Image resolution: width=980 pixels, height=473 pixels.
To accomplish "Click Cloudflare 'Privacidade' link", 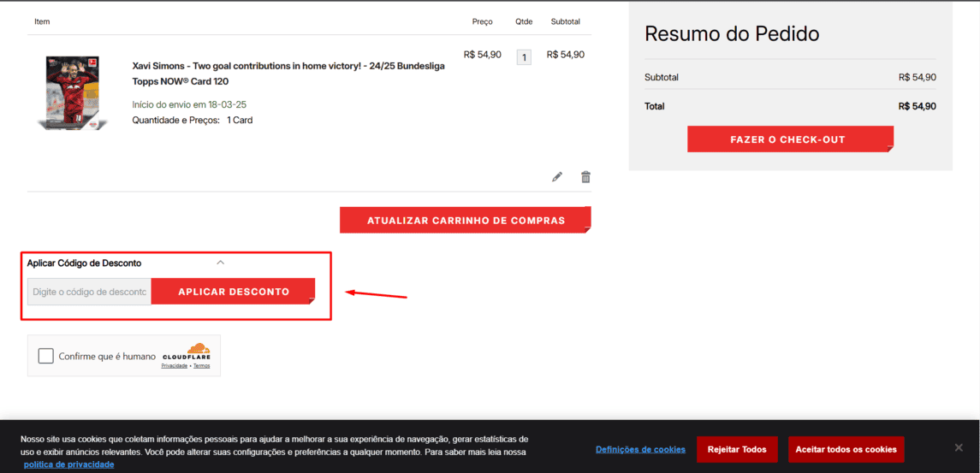I will click(174, 366).
